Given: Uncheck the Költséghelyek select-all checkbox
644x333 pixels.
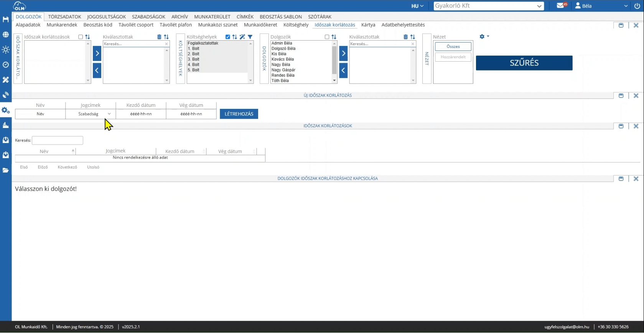Looking at the screenshot, I should tap(228, 37).
